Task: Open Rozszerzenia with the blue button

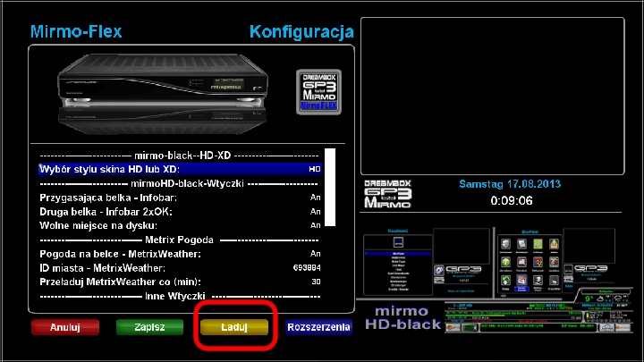Action: [318, 327]
